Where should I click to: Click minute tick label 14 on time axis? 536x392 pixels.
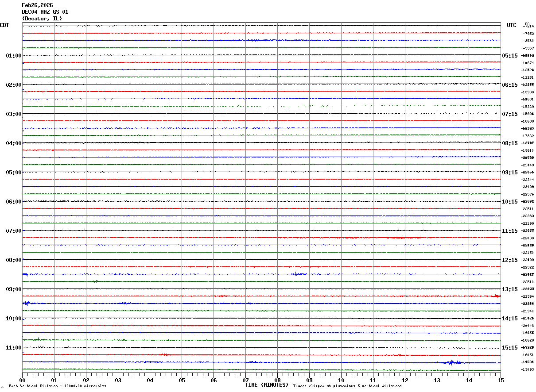point(469,380)
